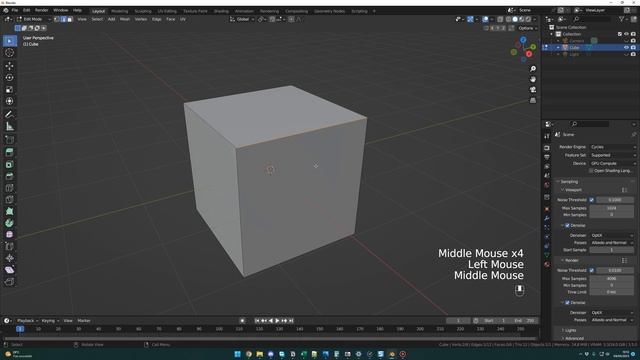640x360 pixels.
Task: Select the Rotate tool
Action: (x=10, y=78)
